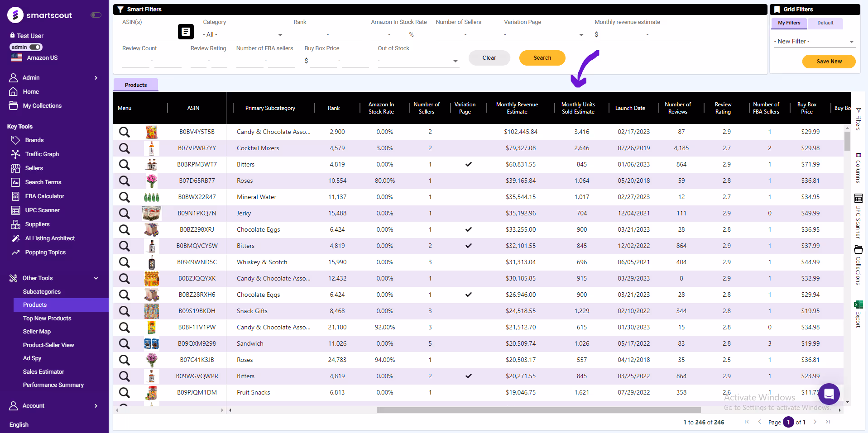Screen dimensions: 868x433
Task: Toggle dark mode switch near logo
Action: point(96,15)
